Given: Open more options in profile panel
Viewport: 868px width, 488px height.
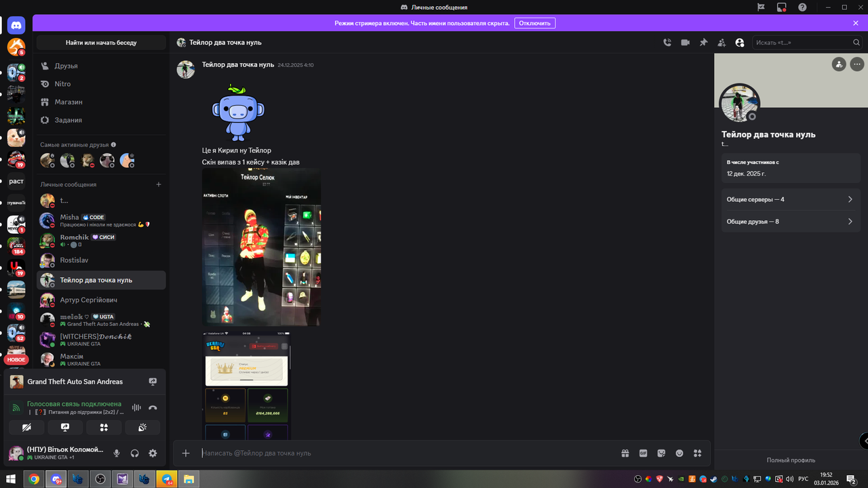Looking at the screenshot, I should click(858, 64).
